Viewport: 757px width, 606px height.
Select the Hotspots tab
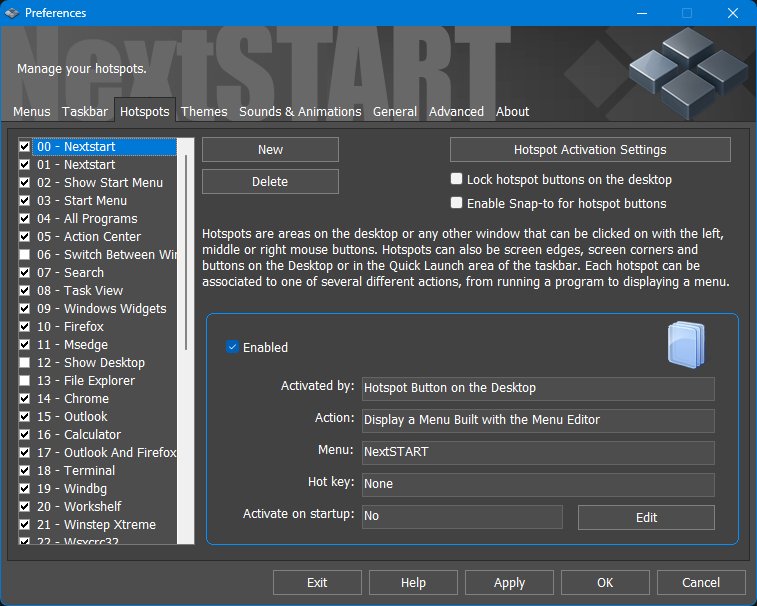145,112
